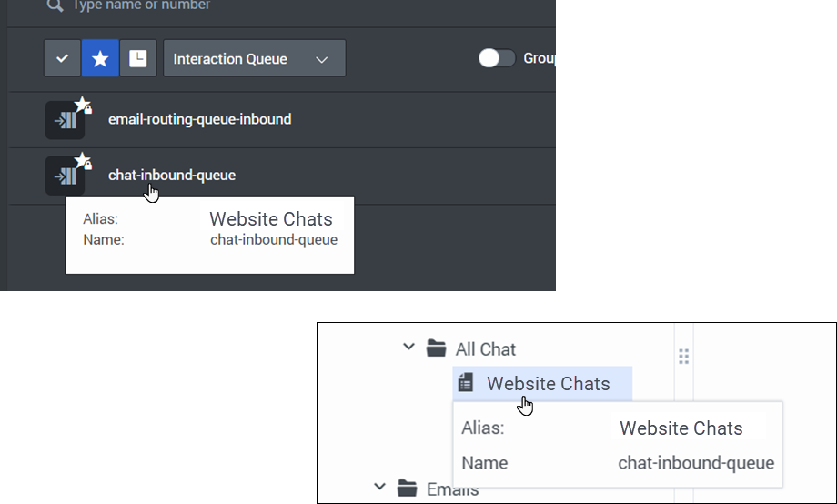
Task: Open the Interaction Queue dropdown
Action: [255, 58]
